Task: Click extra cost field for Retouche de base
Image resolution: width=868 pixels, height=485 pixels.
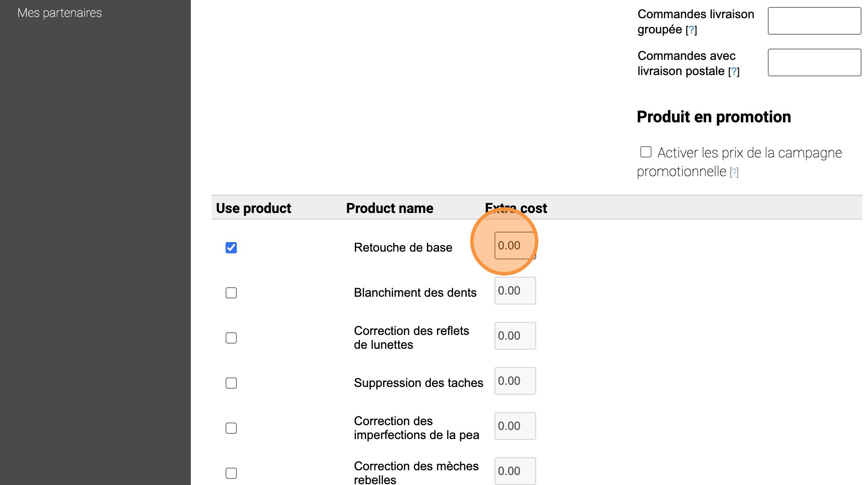Action: 514,246
